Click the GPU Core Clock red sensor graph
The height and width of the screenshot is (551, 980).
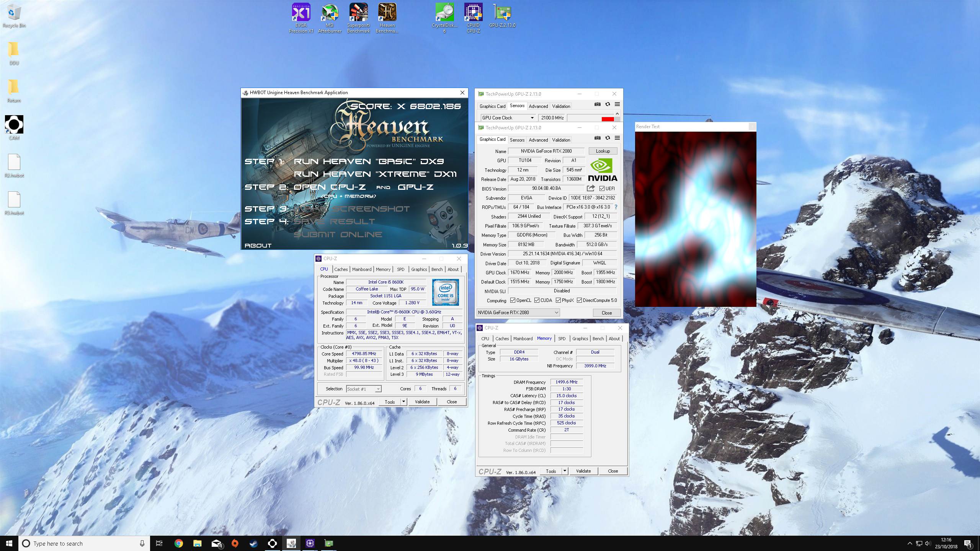click(591, 118)
